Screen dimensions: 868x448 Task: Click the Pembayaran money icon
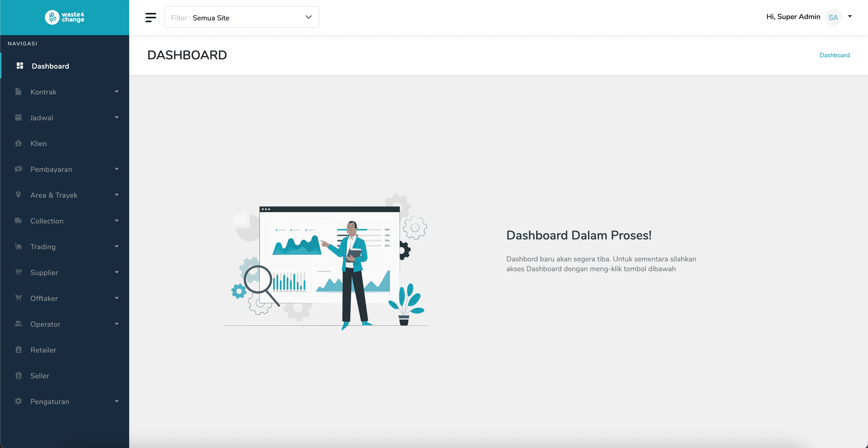tap(19, 169)
